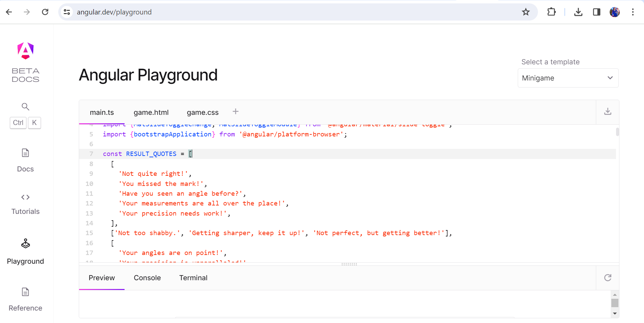Click the BETA DOCS label

pos(26,75)
